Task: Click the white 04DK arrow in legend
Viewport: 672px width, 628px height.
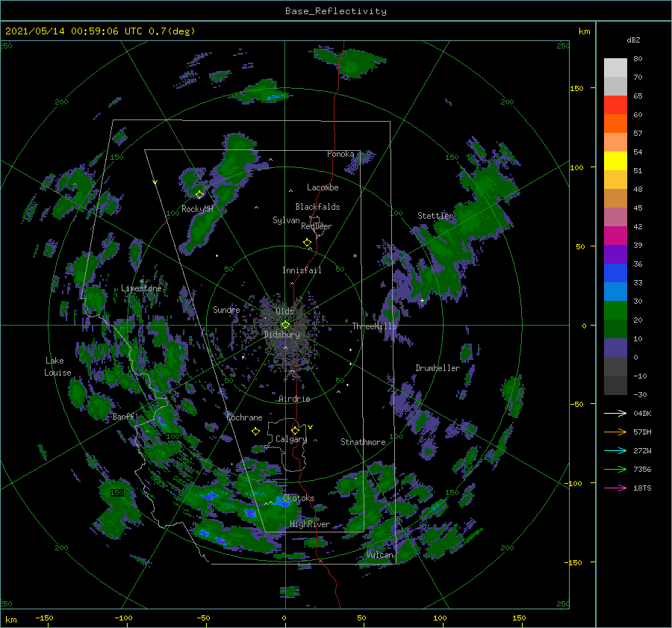Action: (615, 413)
